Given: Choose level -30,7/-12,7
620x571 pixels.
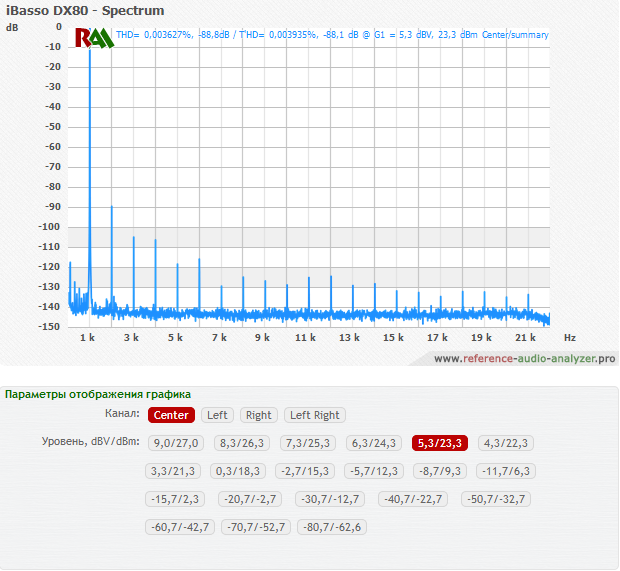Looking at the screenshot, I should tap(330, 499).
